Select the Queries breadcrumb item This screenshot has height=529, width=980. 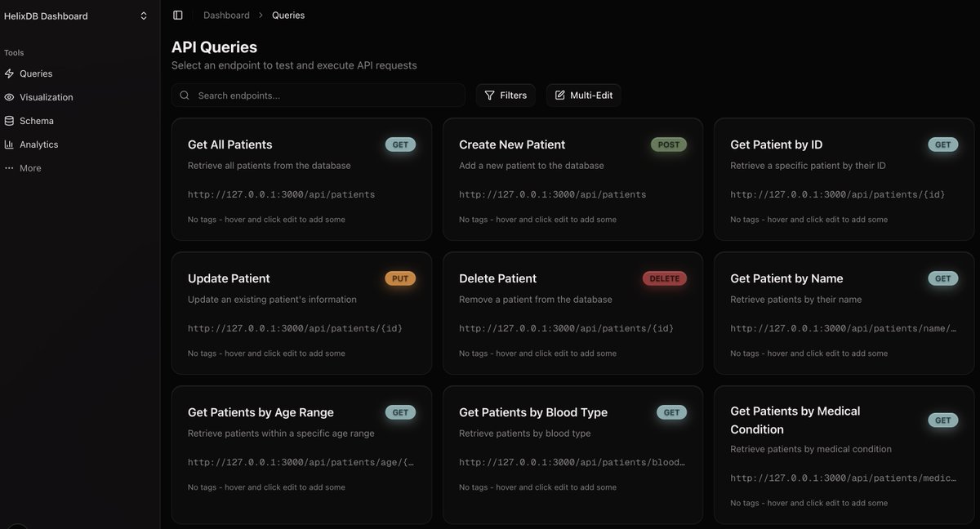coord(288,16)
